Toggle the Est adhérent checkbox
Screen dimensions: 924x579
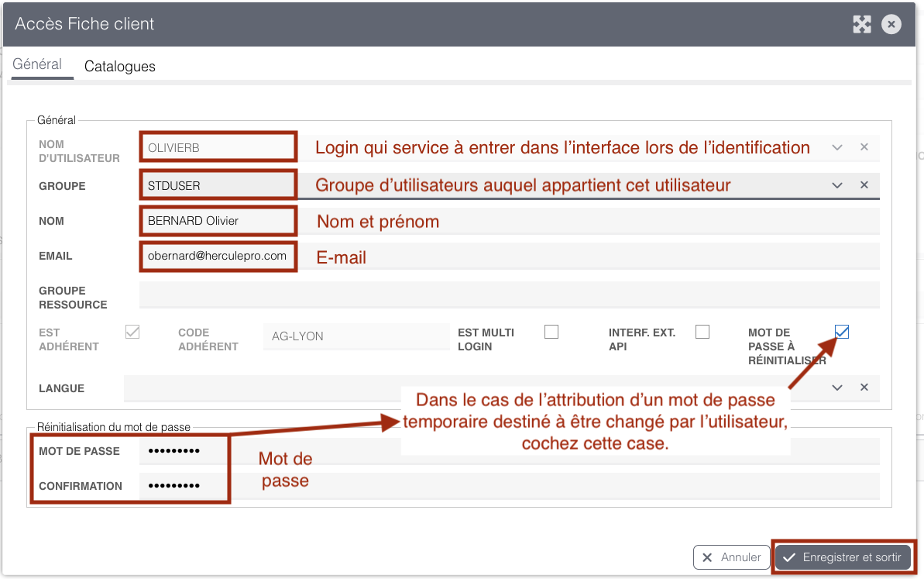pos(132,332)
